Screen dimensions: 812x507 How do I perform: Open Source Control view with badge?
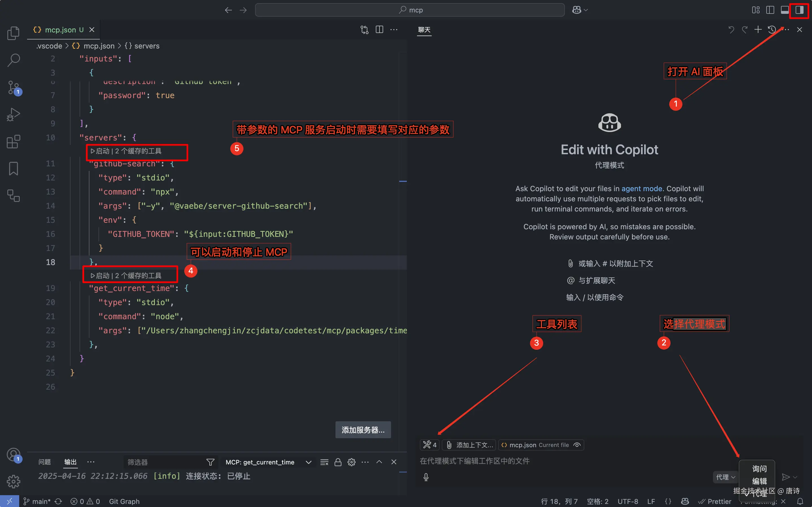point(14,87)
